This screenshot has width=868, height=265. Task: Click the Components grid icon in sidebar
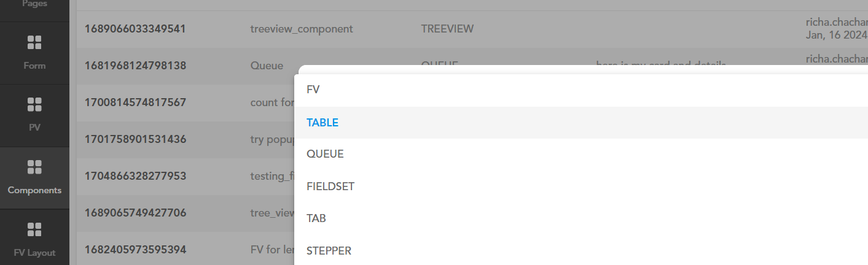[34, 167]
